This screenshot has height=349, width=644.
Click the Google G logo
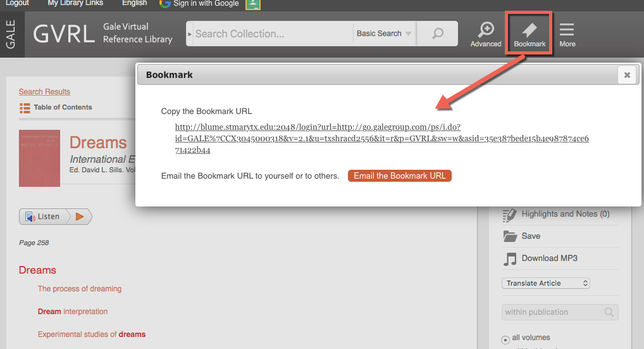(165, 3)
